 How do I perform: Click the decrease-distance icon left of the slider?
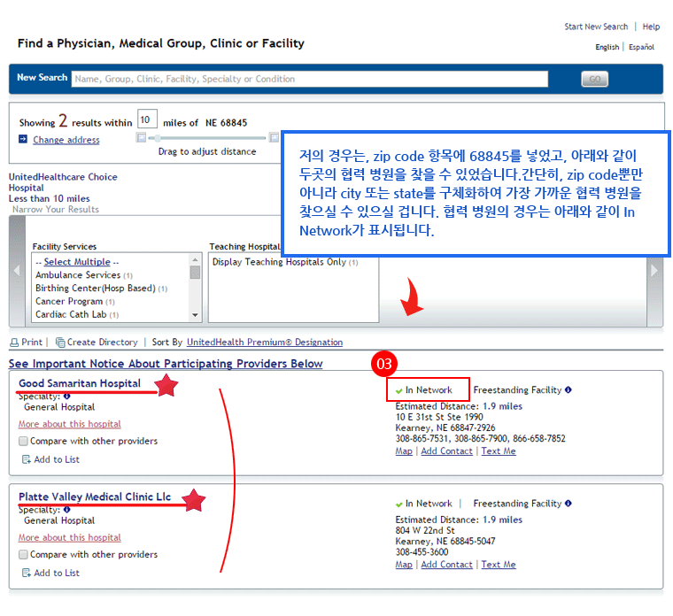[141, 138]
